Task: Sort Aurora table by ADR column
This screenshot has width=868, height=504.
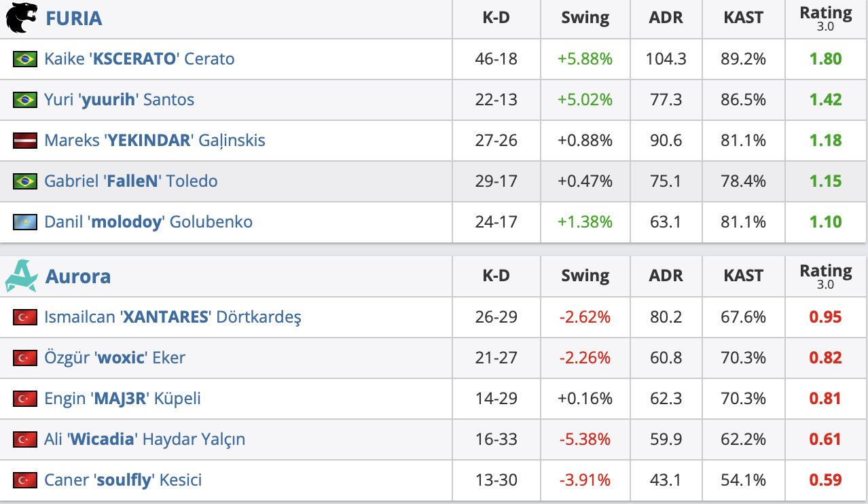Action: (x=666, y=276)
